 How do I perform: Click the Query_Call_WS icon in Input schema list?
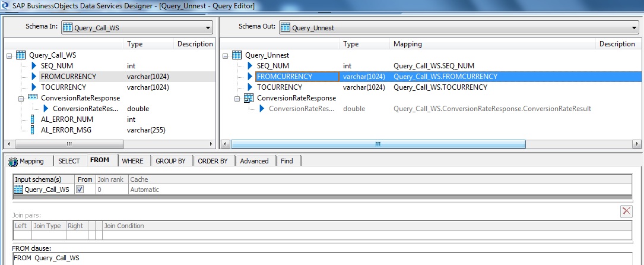pos(18,190)
